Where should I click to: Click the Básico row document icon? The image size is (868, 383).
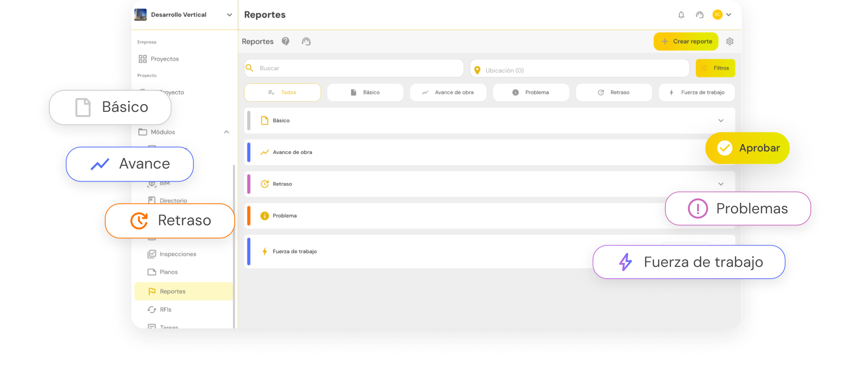click(x=265, y=120)
